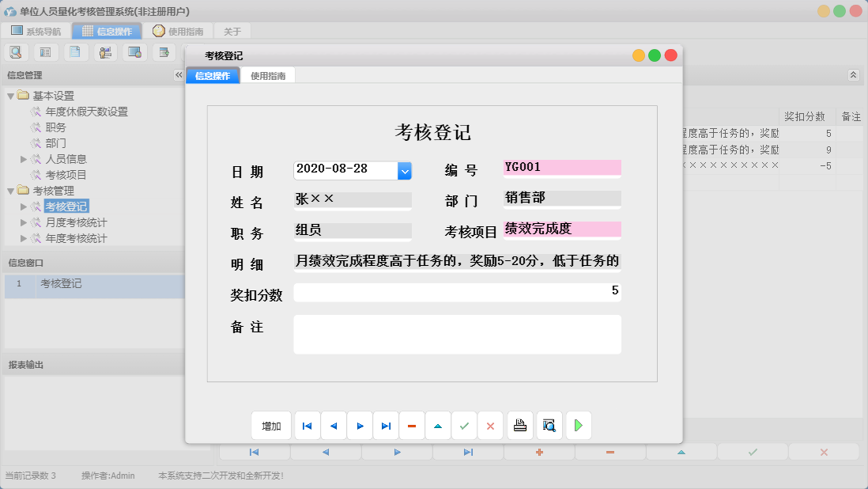Image resolution: width=868 pixels, height=489 pixels.
Task: Cancel editing with the red X button
Action: 490,425
